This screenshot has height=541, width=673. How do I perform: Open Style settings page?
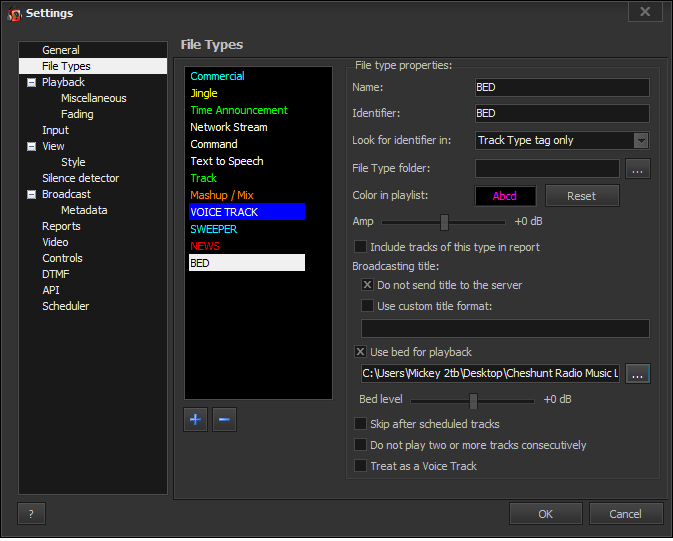point(73,163)
